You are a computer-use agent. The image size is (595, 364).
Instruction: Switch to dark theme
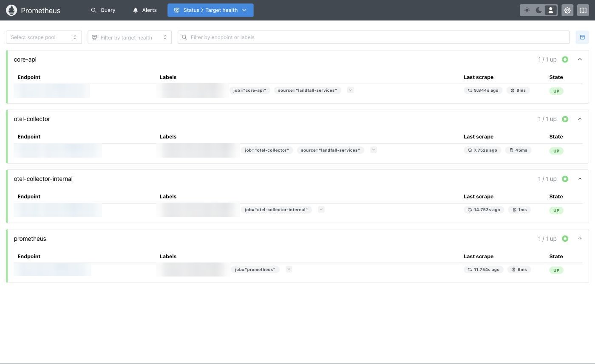tap(539, 10)
